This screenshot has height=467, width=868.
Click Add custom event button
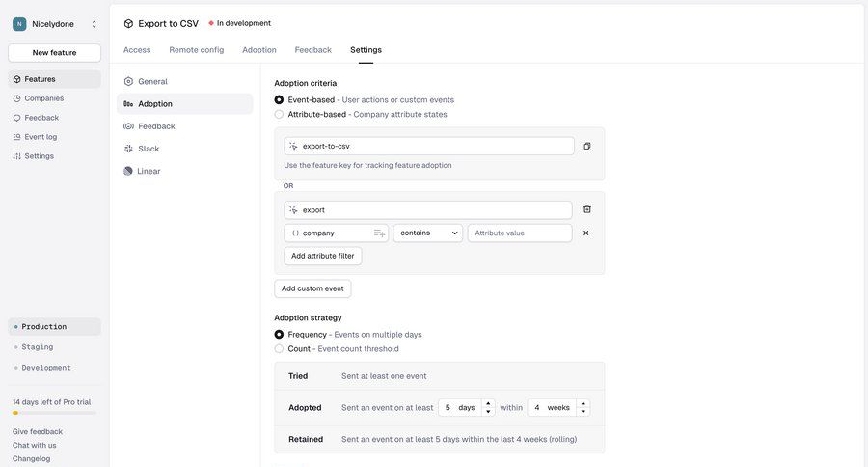(312, 288)
